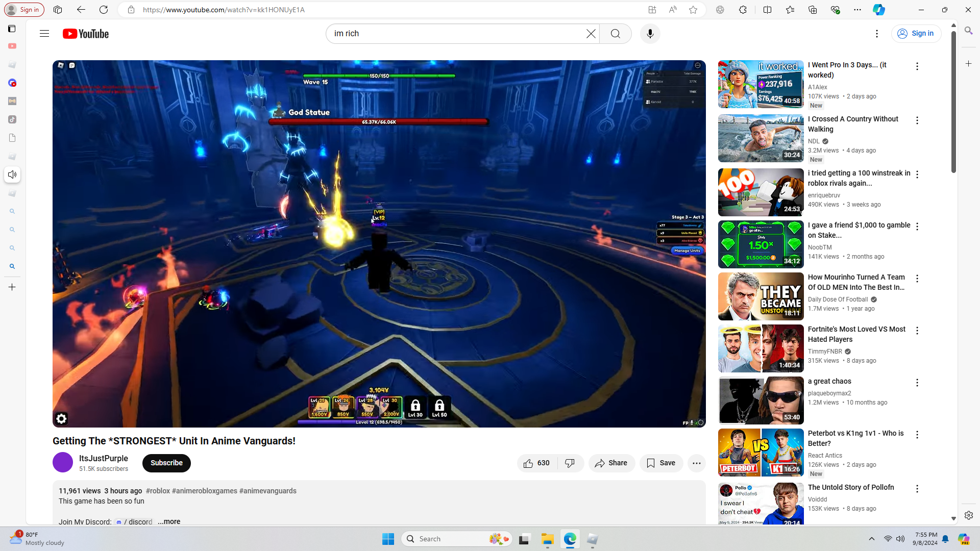
Task: Open more actions next to Save
Action: click(696, 463)
